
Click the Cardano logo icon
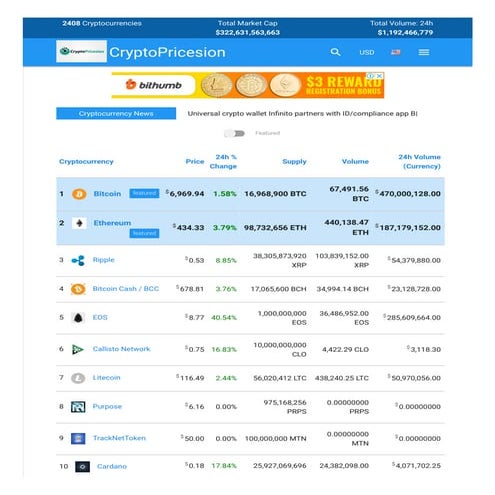(x=82, y=467)
